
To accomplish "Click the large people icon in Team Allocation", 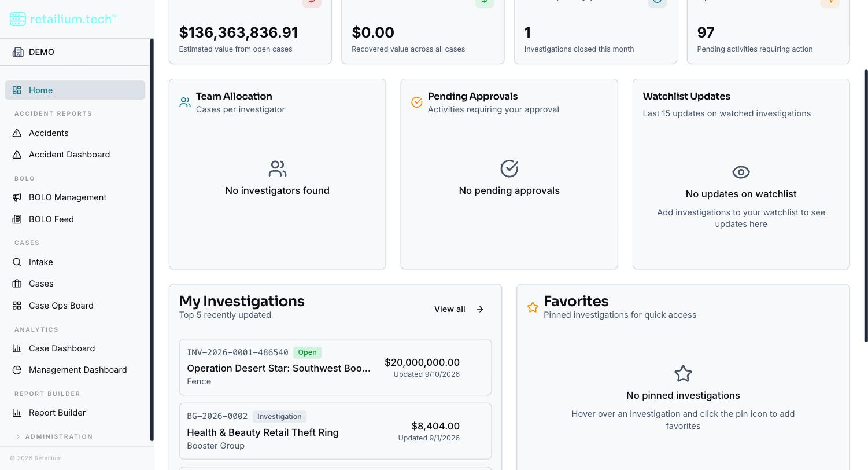I will tap(278, 168).
